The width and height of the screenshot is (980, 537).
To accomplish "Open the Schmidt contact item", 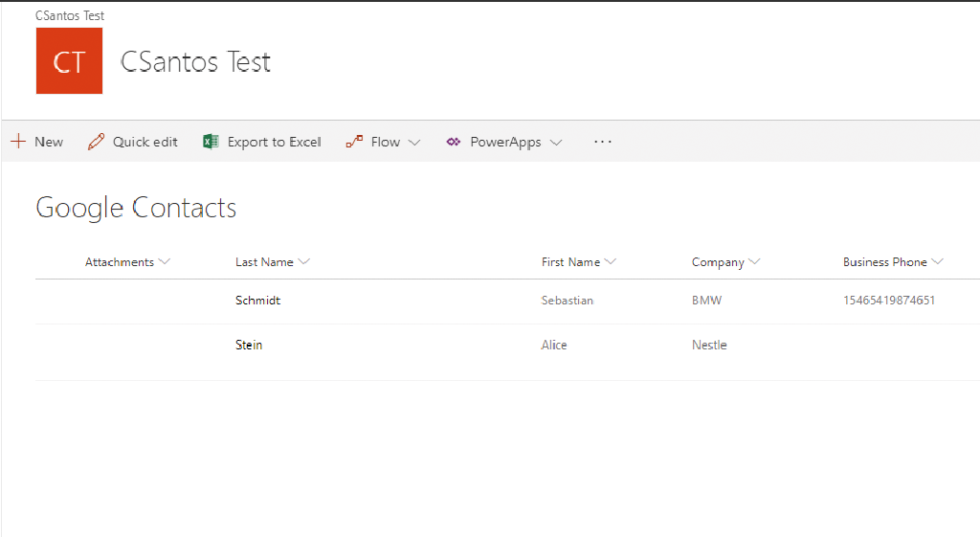I will point(257,301).
